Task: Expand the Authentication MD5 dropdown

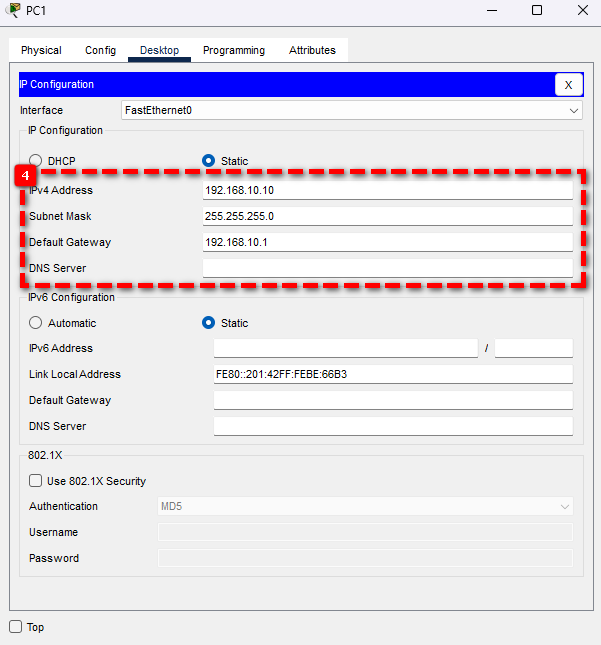Action: (x=365, y=506)
